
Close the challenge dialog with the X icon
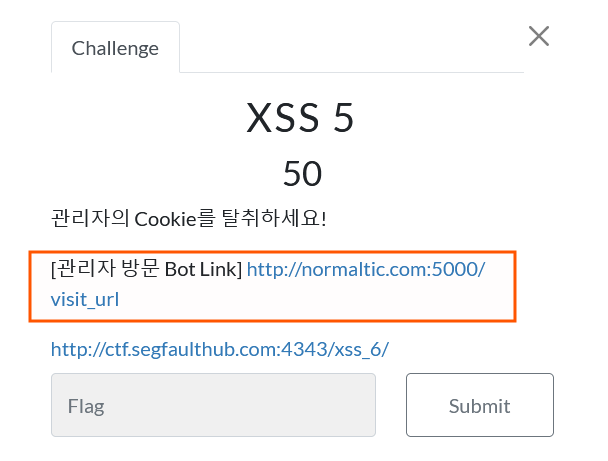pos(539,36)
